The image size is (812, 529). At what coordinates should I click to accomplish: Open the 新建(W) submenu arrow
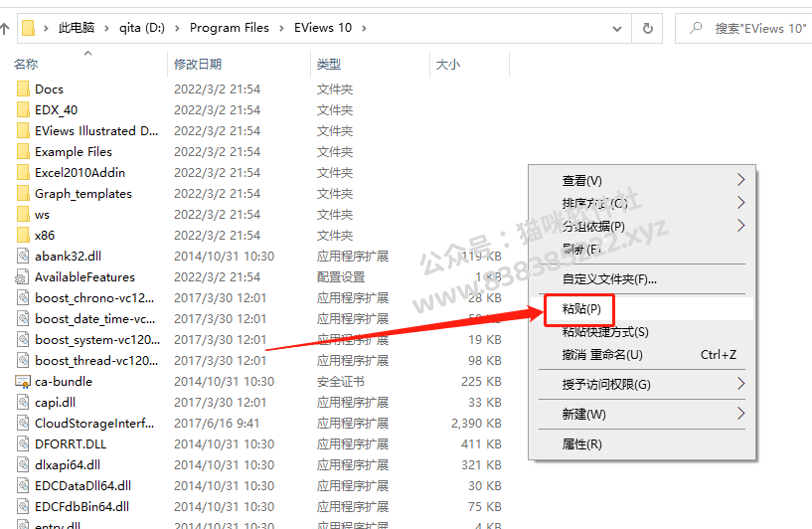740,414
